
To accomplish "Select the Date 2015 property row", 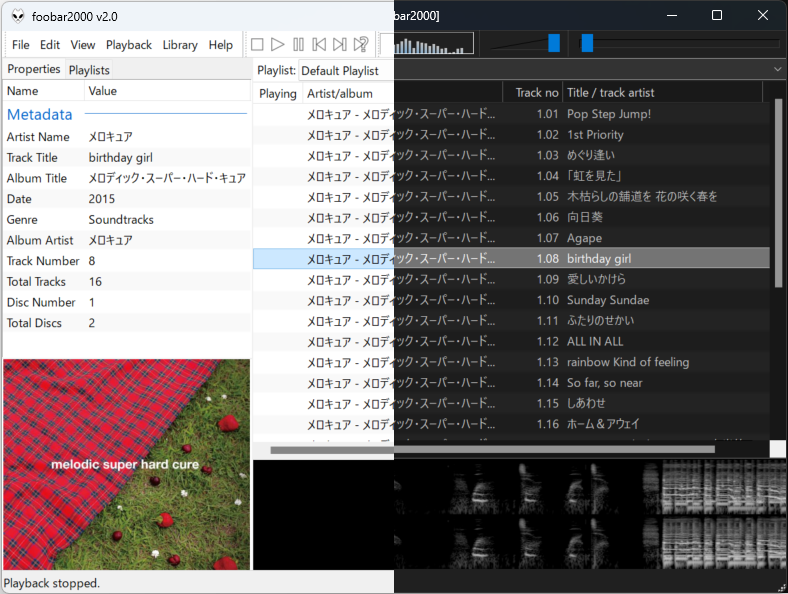I will [x=127, y=199].
